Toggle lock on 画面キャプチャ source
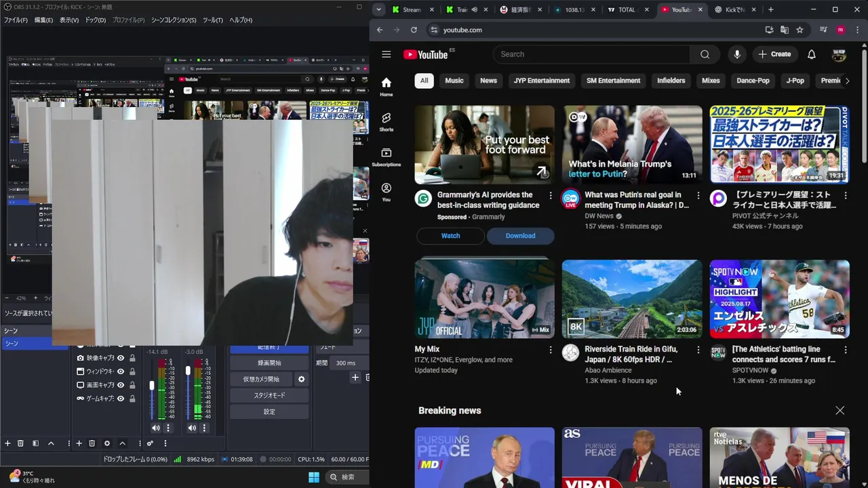Screen dimensions: 868x488 tap(132, 385)
